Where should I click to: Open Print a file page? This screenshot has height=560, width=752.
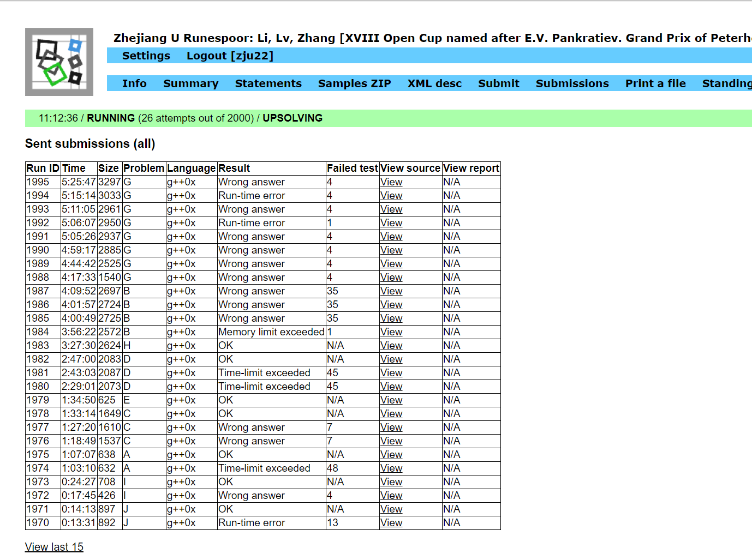pos(655,83)
